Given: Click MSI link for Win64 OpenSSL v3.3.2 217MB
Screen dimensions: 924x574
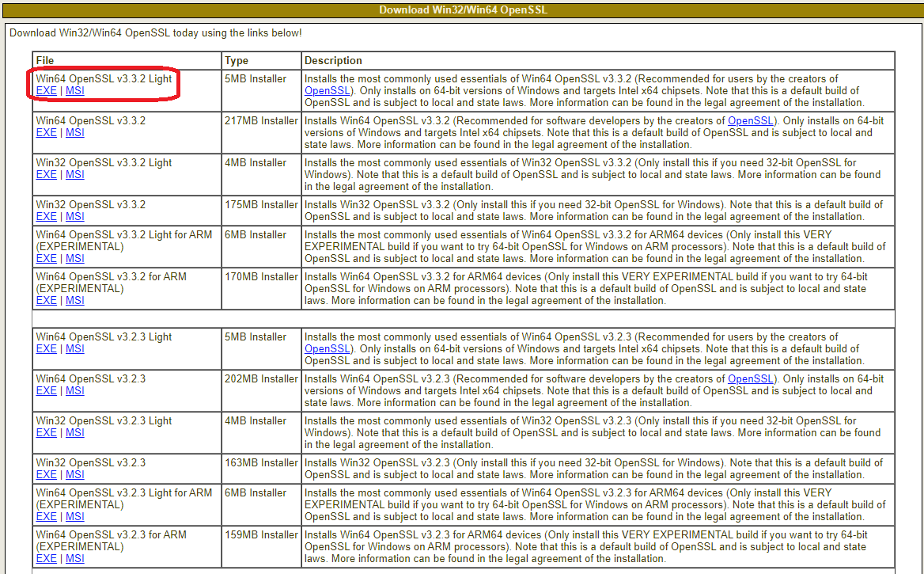Looking at the screenshot, I should (x=75, y=133).
